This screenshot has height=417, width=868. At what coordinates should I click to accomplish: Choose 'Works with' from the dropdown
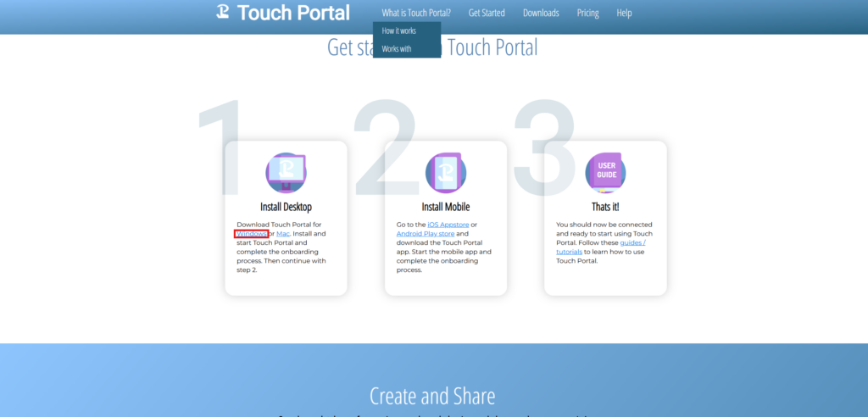pos(397,49)
